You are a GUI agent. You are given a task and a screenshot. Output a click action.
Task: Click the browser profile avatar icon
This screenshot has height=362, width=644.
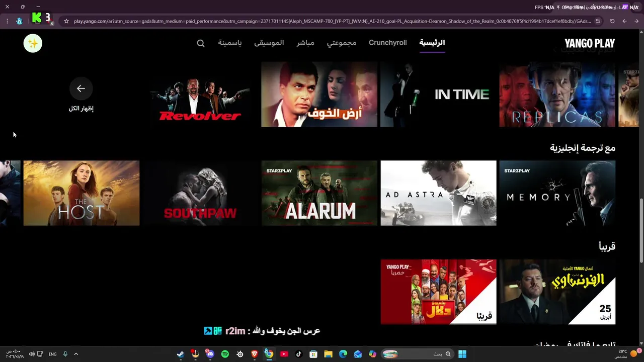coord(19,21)
